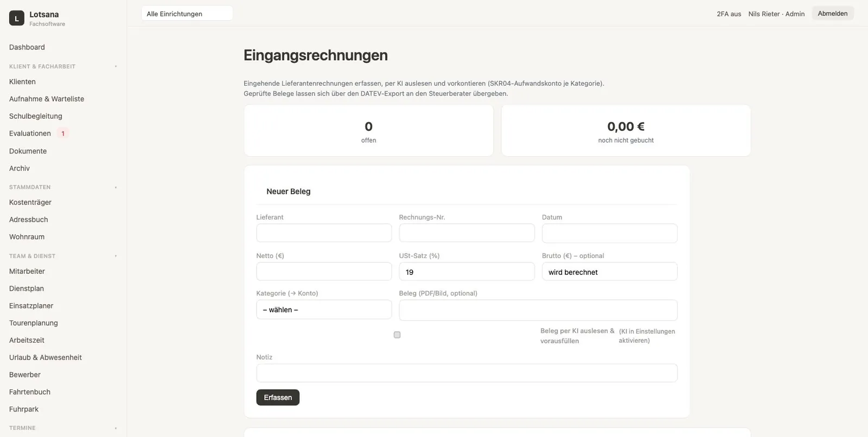The image size is (868, 437).
Task: Click the noch nicht gebucht amount card
Action: pyautogui.click(x=626, y=131)
